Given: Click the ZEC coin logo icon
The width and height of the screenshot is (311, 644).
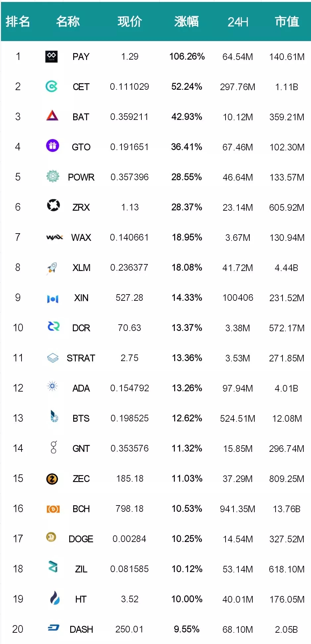Looking at the screenshot, I should [x=52, y=479].
